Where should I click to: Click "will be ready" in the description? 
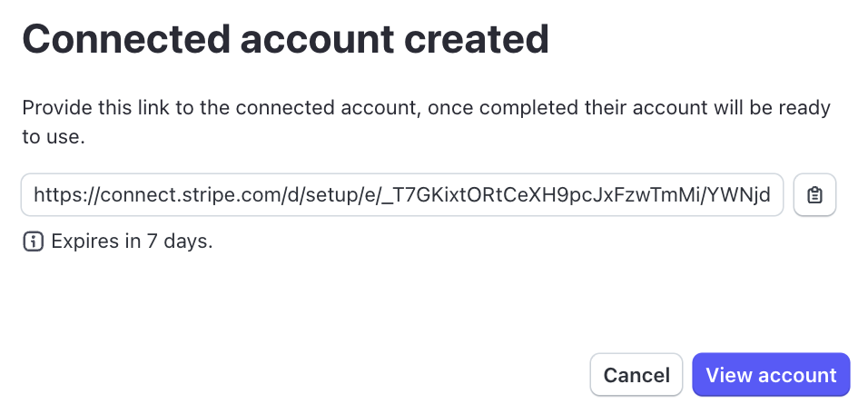point(777,108)
